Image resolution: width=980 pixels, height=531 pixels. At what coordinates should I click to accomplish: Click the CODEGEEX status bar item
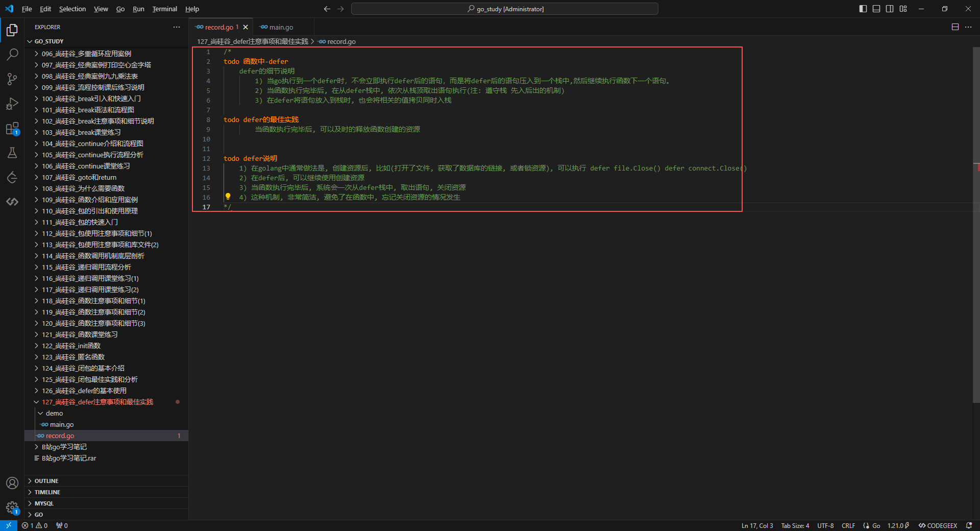[x=938, y=525]
